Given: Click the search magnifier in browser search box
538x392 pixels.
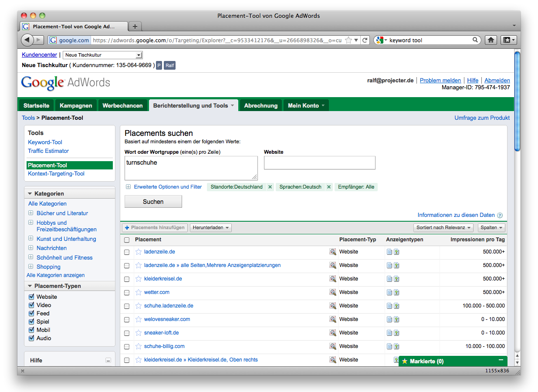Looking at the screenshot, I should (475, 40).
